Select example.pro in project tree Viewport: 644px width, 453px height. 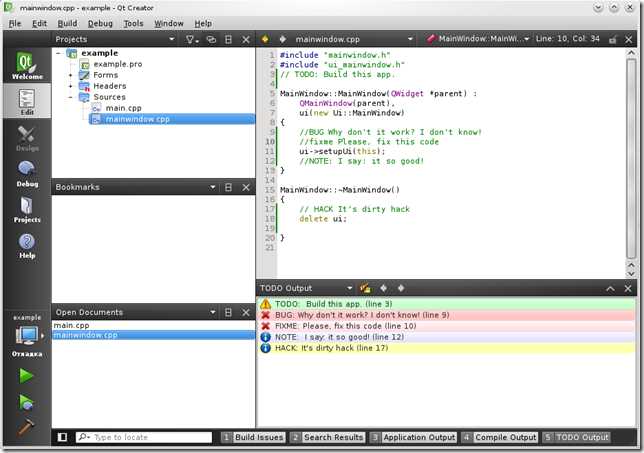pyautogui.click(x=117, y=64)
